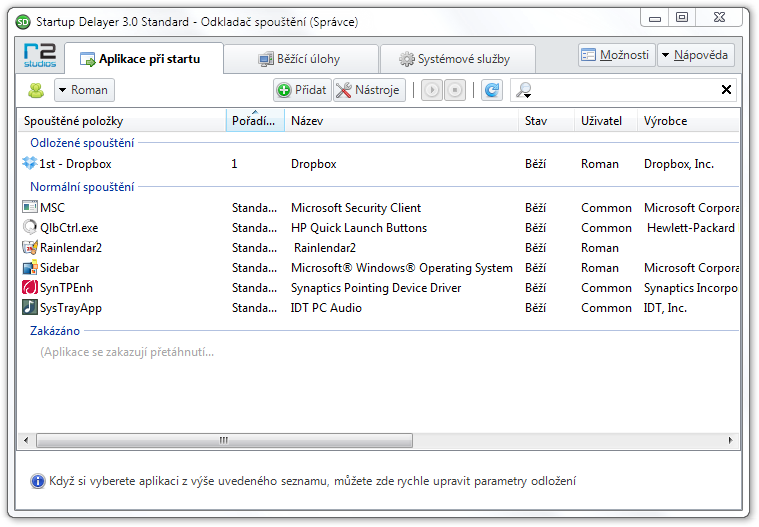Viewport: 759px width, 527px height.
Task: Clear the search with the X button
Action: [x=726, y=90]
